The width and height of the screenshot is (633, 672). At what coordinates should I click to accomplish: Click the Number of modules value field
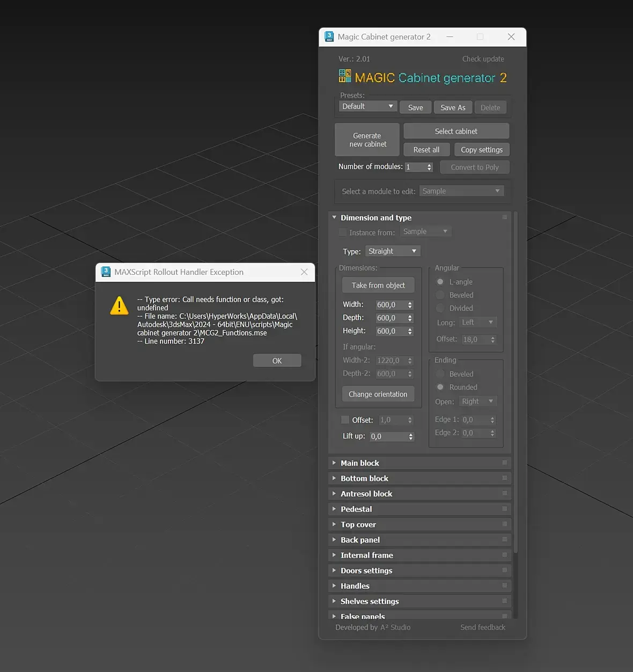point(416,167)
